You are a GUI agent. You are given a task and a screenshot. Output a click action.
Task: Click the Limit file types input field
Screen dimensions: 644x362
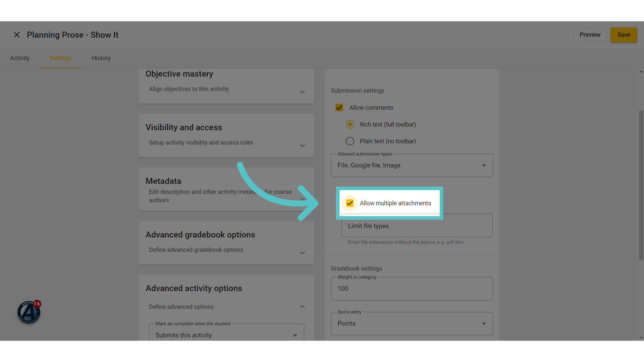click(x=417, y=226)
